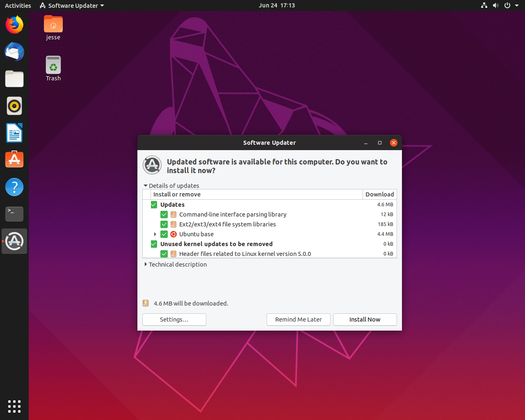Launch Terminal from the dock
The image size is (525, 420).
(14, 214)
